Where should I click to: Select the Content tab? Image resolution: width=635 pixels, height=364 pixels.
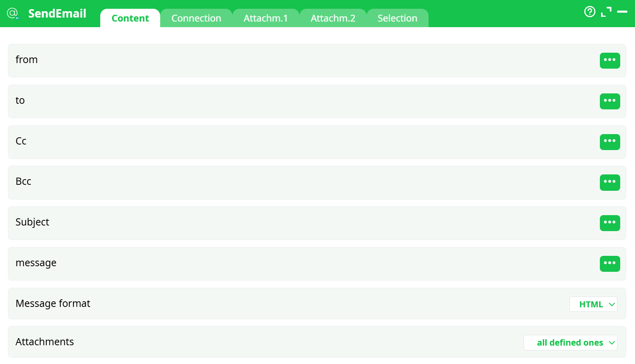[130, 18]
